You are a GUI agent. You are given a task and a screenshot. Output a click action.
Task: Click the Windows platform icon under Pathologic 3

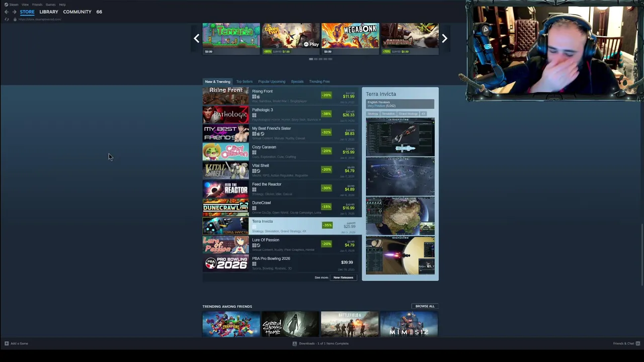(x=254, y=115)
